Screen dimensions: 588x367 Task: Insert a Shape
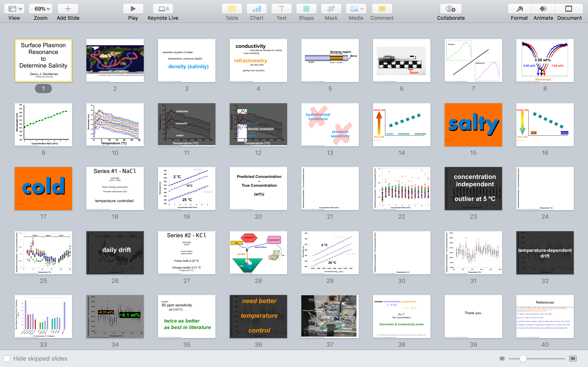point(306,9)
